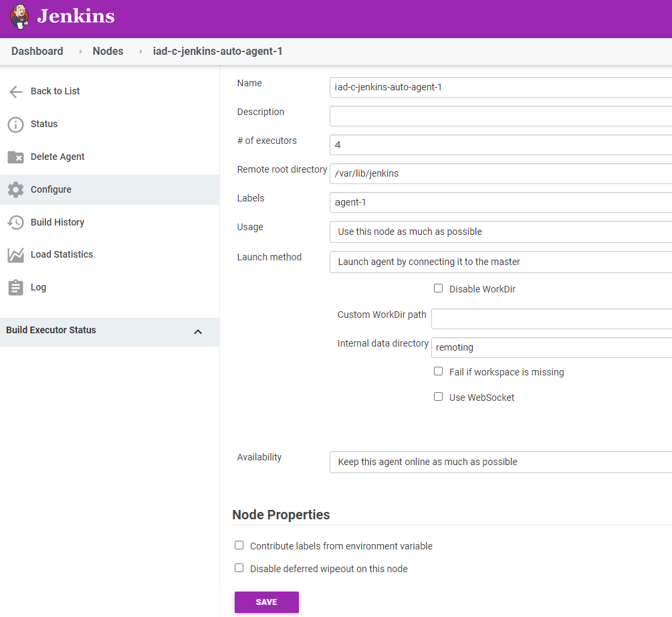Click the Jenkins title text
Image resolution: width=672 pixels, height=617 pixels.
coord(76,16)
